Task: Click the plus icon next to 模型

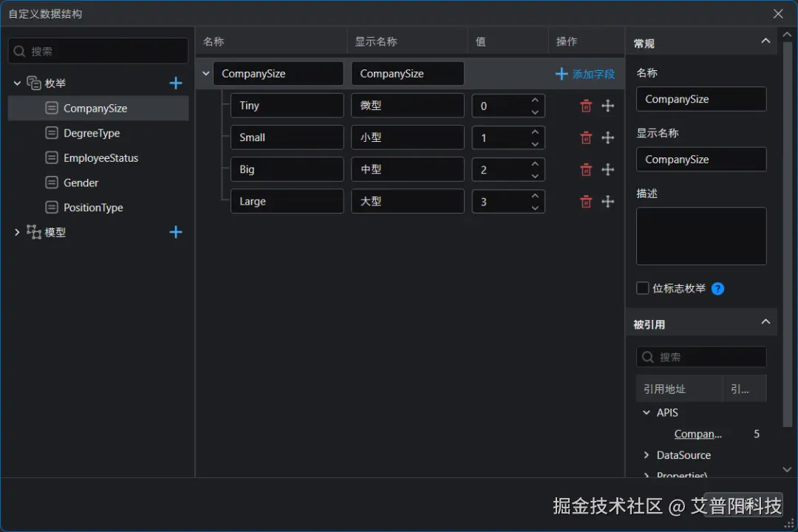Action: point(175,231)
